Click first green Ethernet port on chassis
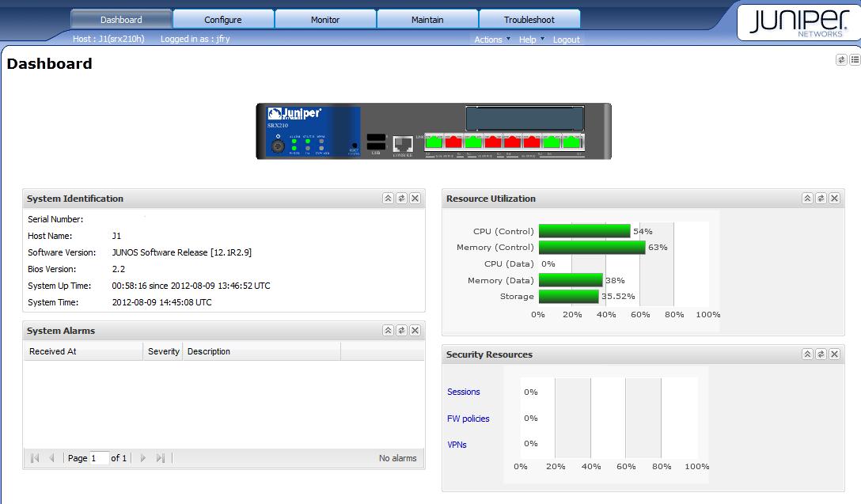The image size is (861, 504). [434, 142]
